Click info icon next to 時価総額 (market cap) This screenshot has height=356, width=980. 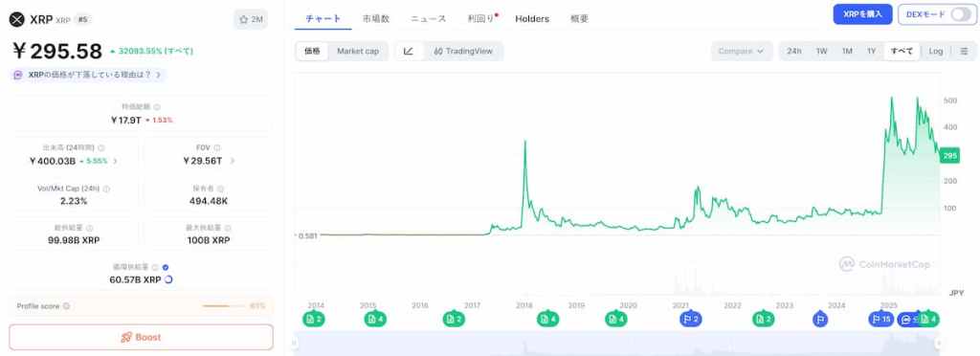pos(157,107)
